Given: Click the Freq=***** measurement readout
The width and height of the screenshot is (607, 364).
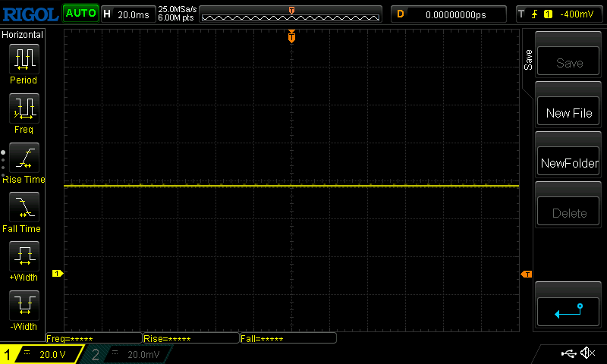Looking at the screenshot, I should tap(94, 338).
